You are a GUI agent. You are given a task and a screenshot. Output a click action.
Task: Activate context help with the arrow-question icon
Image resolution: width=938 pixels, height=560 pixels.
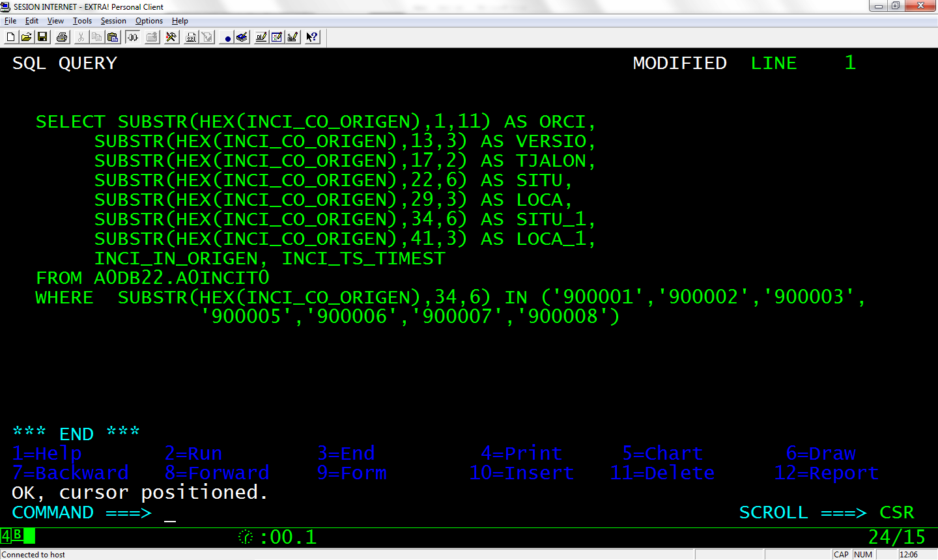tap(312, 37)
